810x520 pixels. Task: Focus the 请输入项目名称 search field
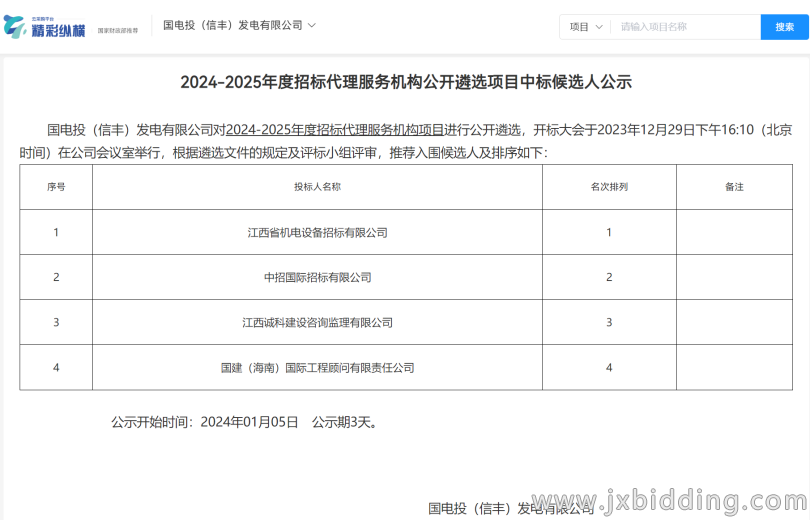pyautogui.click(x=685, y=27)
